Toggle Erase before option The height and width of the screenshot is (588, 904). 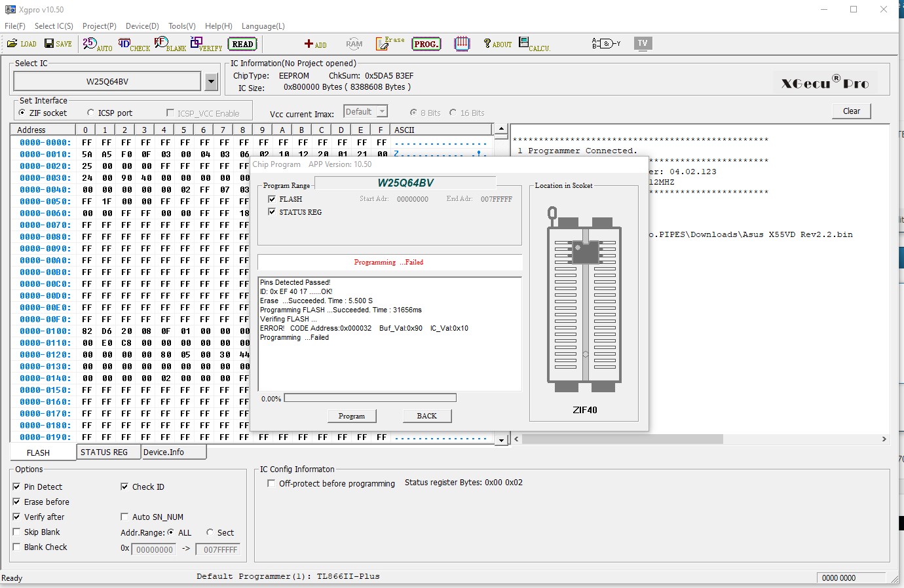click(16, 502)
